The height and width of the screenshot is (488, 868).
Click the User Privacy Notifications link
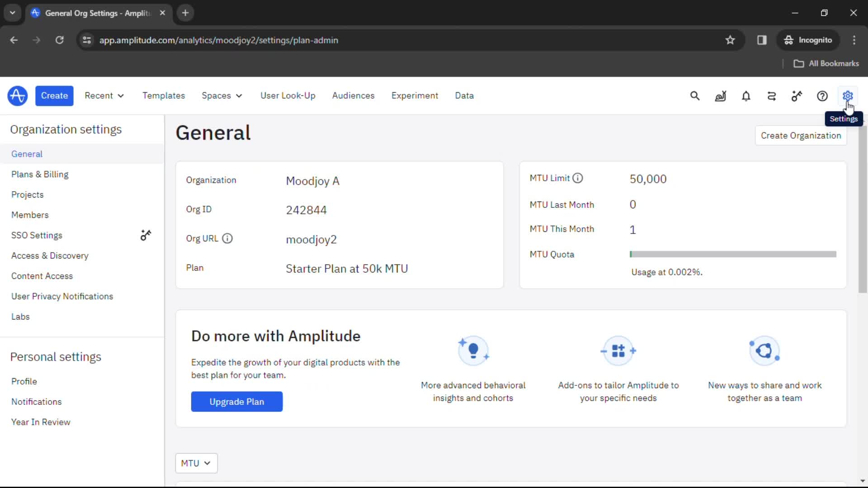[62, 296]
